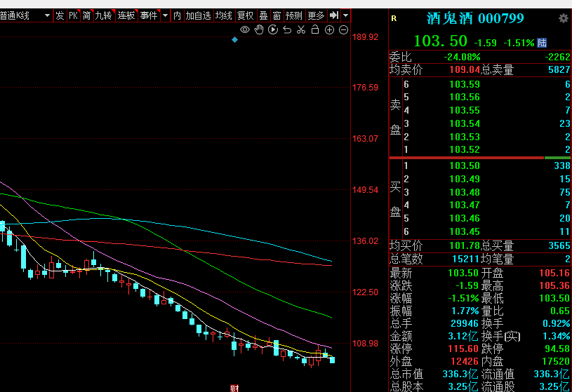Click the current price 103.50 header
Viewport: 572px width, 392px height.
pos(440,41)
